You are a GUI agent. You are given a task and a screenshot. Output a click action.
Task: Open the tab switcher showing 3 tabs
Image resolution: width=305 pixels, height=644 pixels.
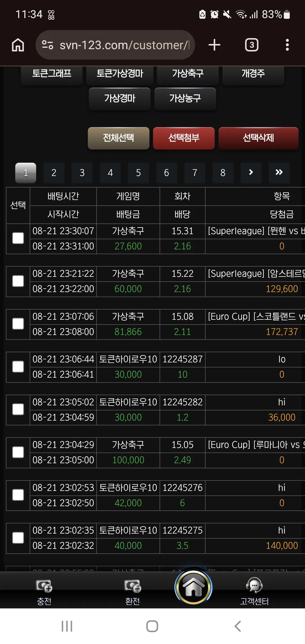pyautogui.click(x=252, y=45)
